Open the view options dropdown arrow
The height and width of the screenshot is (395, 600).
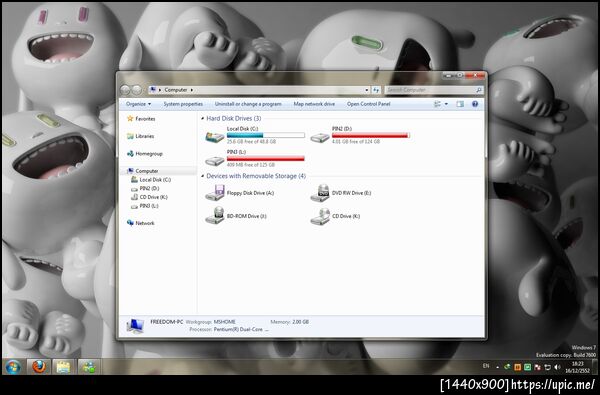pyautogui.click(x=446, y=104)
